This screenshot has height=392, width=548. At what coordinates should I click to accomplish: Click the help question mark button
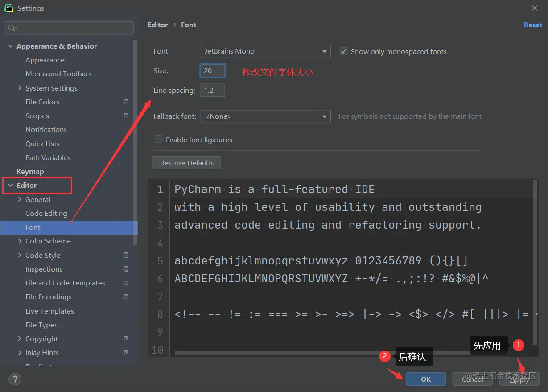pyautogui.click(x=15, y=380)
